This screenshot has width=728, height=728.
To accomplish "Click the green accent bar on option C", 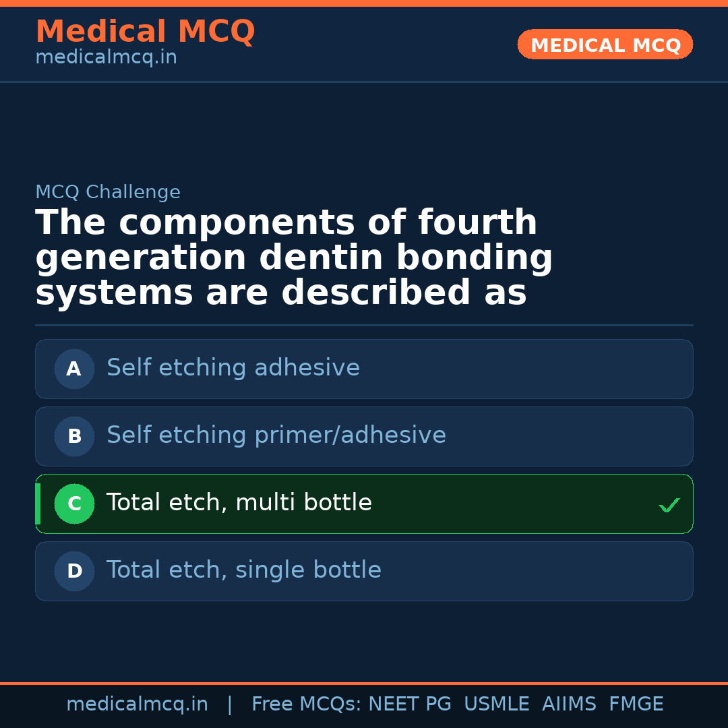I will point(38,504).
